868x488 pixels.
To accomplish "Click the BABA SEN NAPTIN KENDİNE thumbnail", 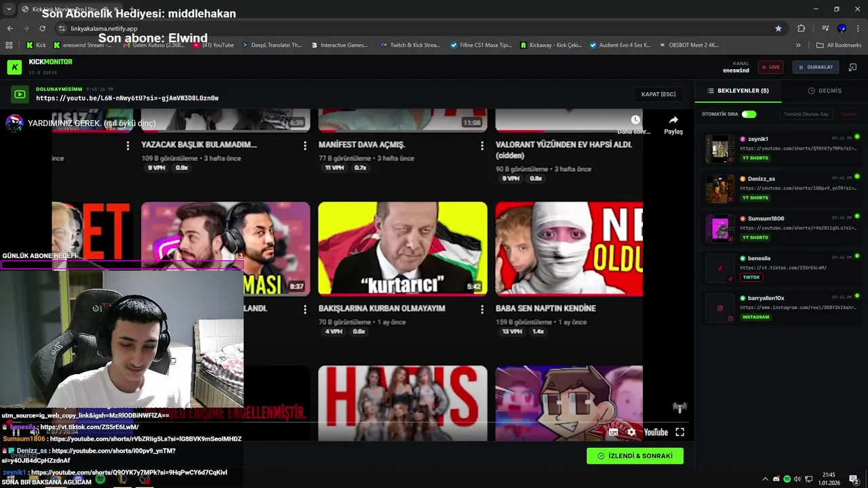I will pos(569,249).
